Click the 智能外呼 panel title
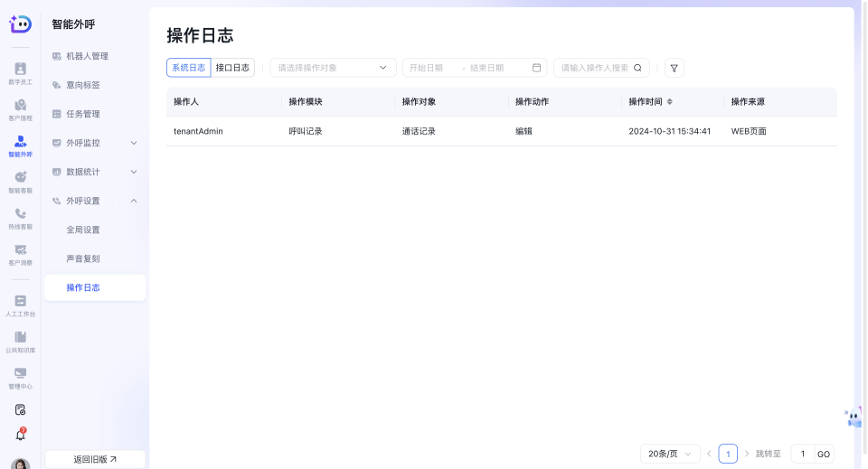 [73, 24]
